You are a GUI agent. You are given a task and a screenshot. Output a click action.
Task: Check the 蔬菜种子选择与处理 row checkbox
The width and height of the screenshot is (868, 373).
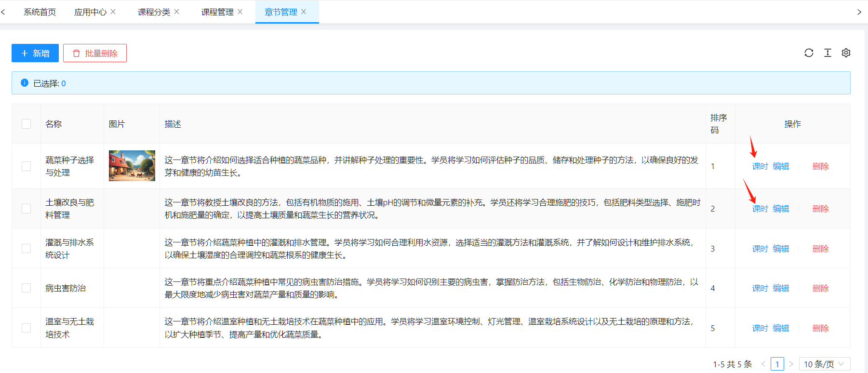tap(27, 166)
